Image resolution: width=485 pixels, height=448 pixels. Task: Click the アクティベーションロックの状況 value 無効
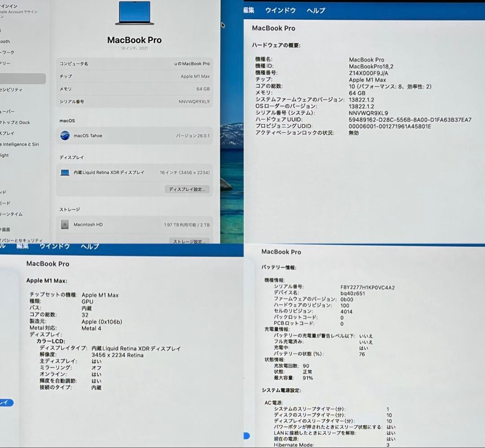(353, 133)
